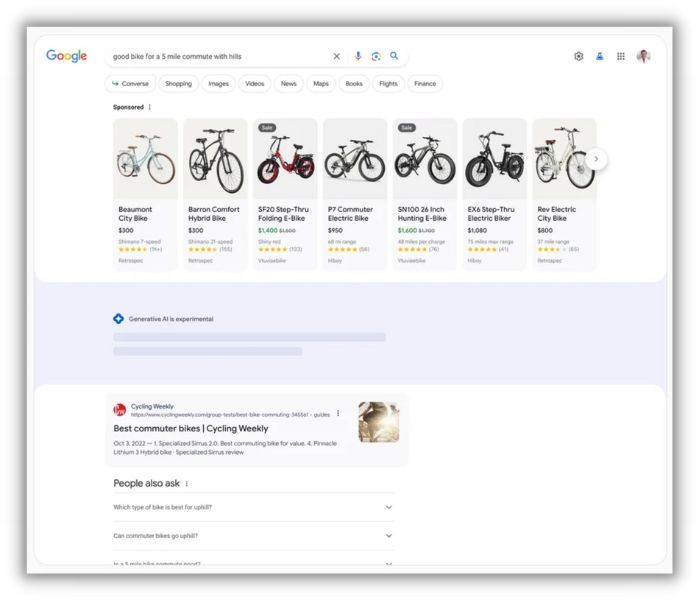Click the $1,080 price
Screen dimensions: 698x600
click(477, 230)
